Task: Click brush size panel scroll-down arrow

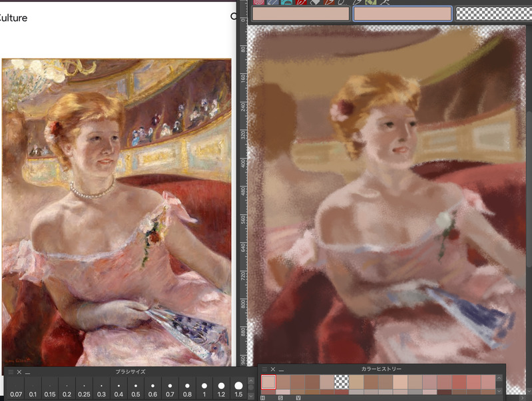Action: click(251, 396)
